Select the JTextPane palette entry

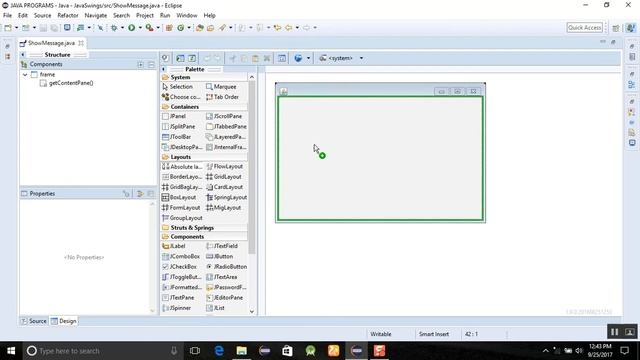pyautogui.click(x=178, y=298)
